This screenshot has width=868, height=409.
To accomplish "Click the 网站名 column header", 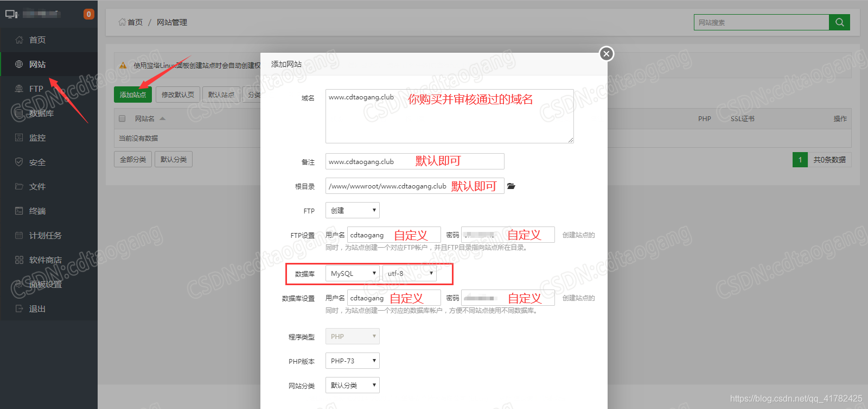I will click(x=144, y=118).
